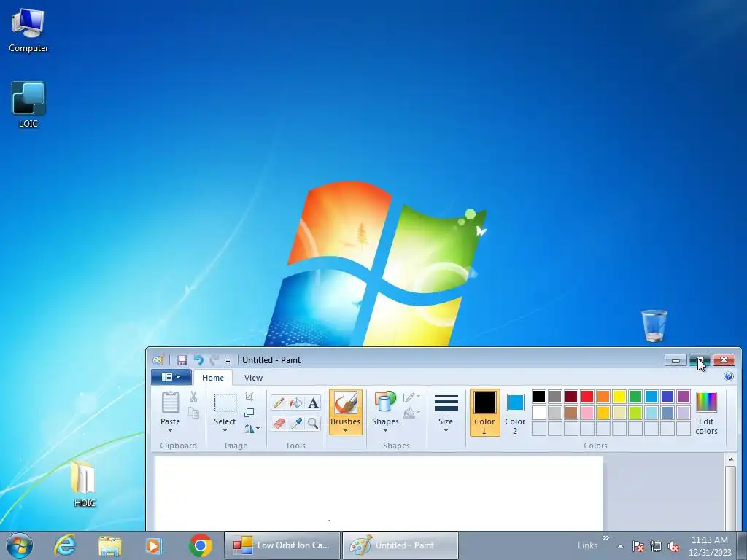Choose the Fill with color bucket tool
Screen dimensions: 747x560
(x=296, y=402)
